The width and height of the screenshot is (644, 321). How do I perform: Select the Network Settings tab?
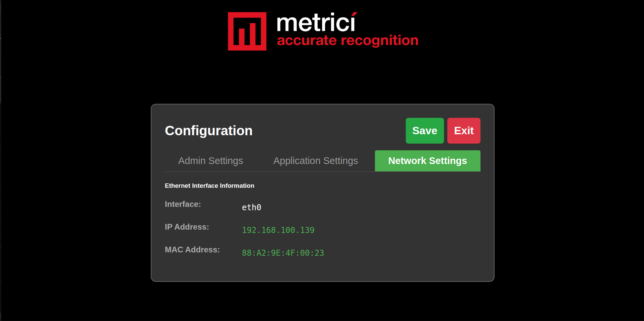click(x=428, y=161)
